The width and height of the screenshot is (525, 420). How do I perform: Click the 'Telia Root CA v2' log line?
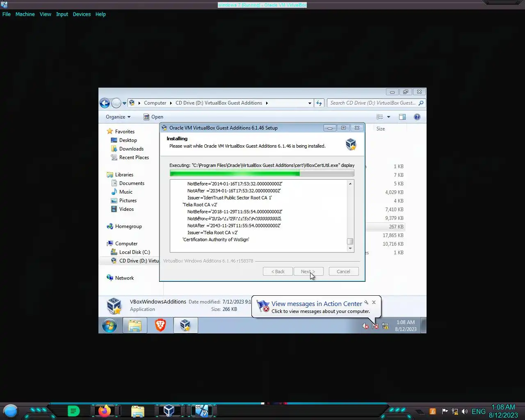(200, 205)
